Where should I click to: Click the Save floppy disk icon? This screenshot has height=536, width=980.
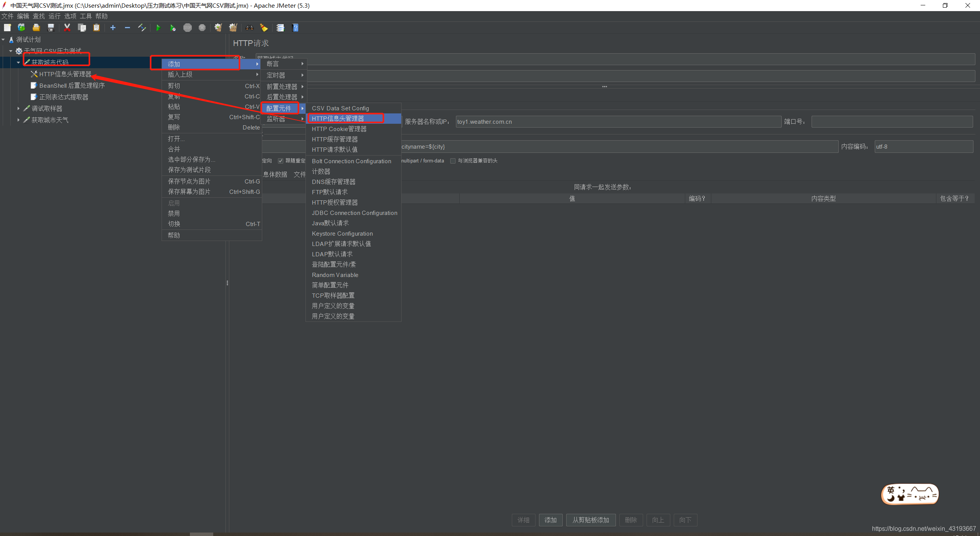51,28
